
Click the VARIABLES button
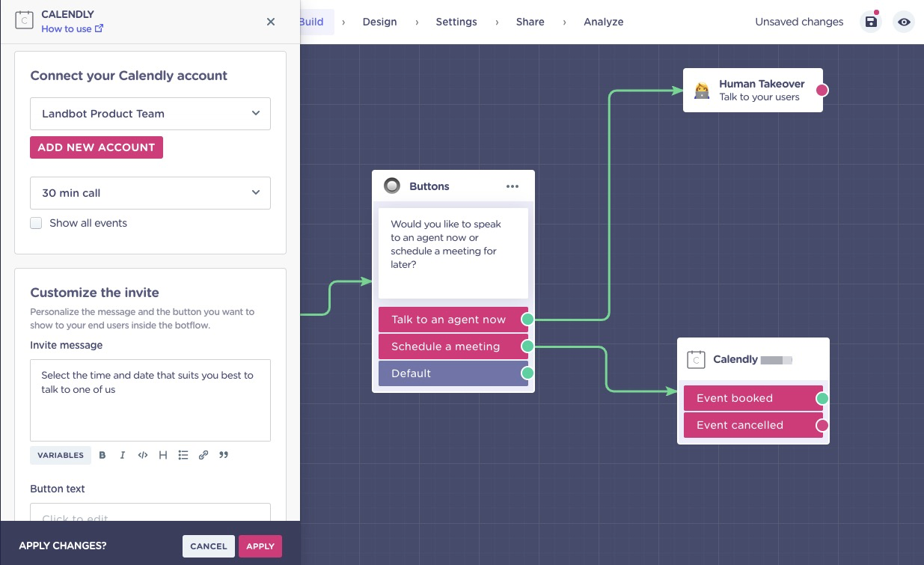[x=61, y=455]
